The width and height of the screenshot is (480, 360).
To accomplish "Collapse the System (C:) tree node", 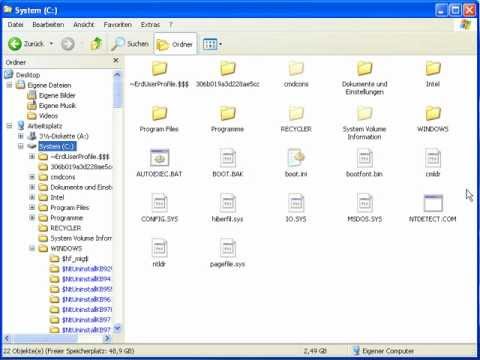I will [21, 146].
